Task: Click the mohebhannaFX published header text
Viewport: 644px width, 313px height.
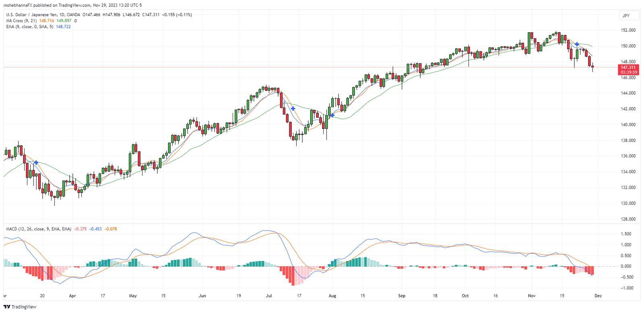Action: click(72, 5)
